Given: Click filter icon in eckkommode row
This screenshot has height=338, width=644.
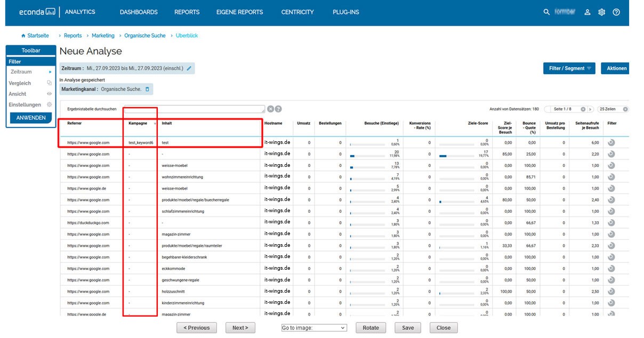Looking at the screenshot, I should (x=611, y=268).
